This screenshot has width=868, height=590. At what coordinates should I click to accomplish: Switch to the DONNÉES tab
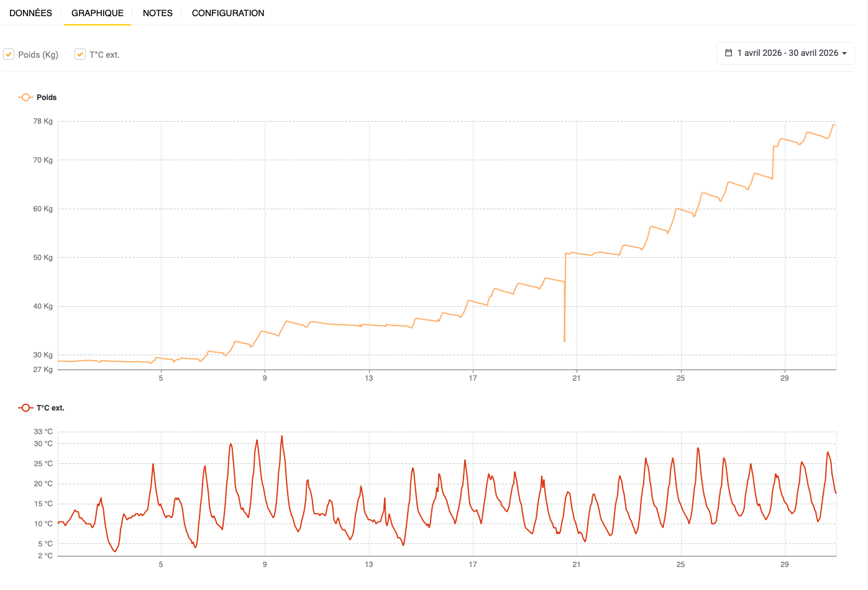coord(30,13)
